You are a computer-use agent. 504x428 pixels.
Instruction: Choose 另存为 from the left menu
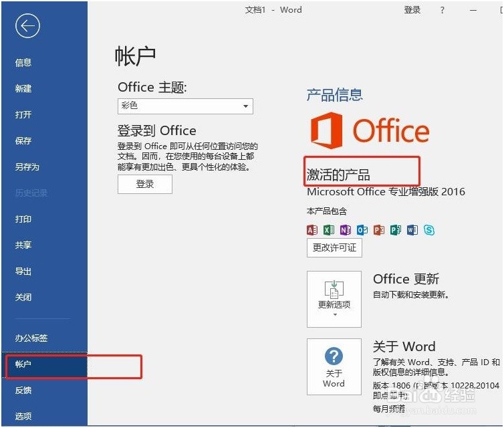click(x=27, y=167)
